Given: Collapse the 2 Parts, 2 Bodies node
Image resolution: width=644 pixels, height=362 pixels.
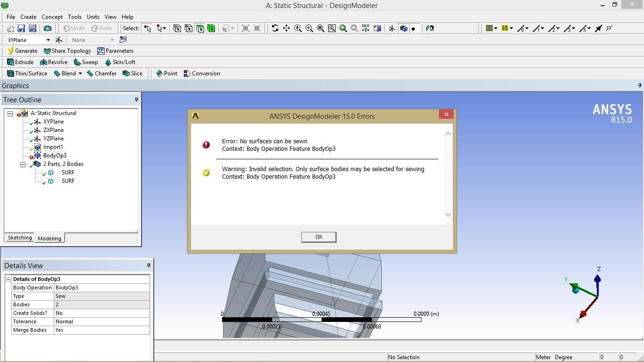Looking at the screenshot, I should click(x=23, y=165).
